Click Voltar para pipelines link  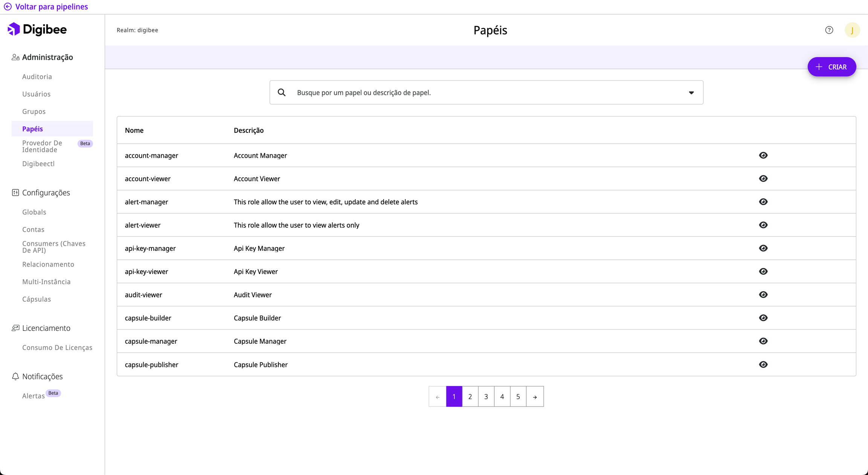(x=51, y=7)
